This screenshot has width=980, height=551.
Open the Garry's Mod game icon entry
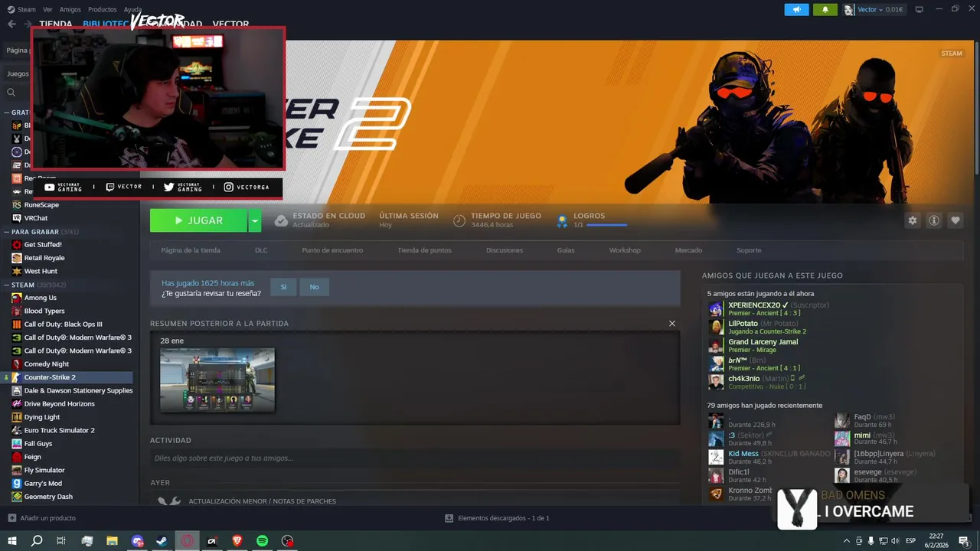pos(17,484)
